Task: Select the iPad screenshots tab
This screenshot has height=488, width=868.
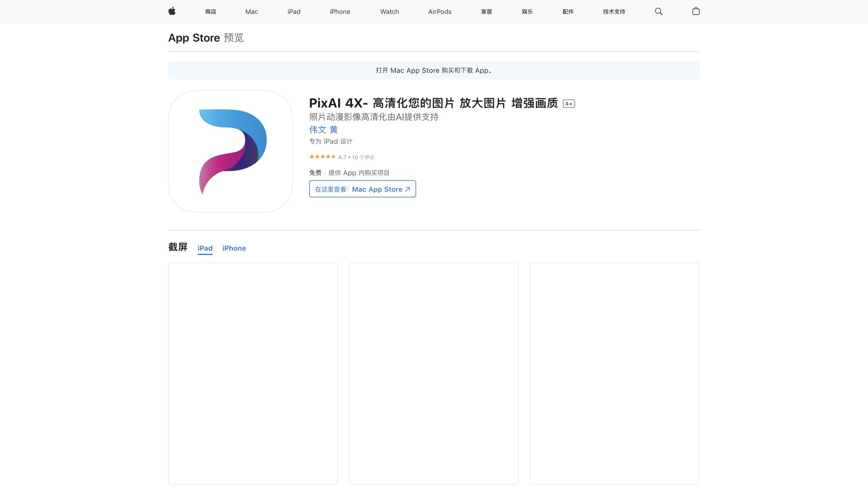Action: [205, 248]
